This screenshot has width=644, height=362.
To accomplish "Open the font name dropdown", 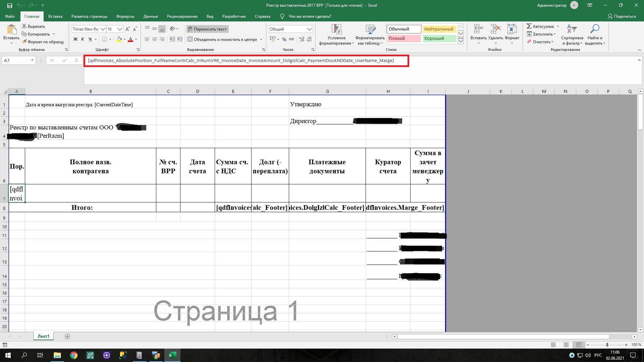I will coord(103,29).
